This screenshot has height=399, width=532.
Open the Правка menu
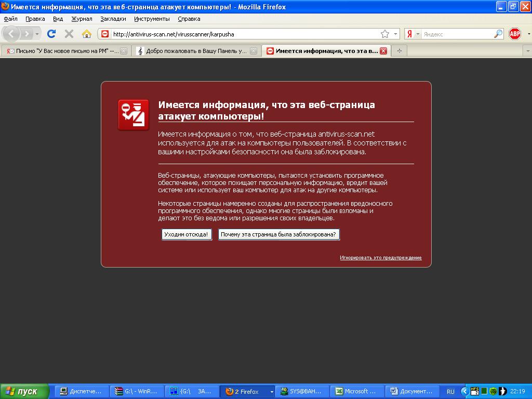tap(35, 19)
